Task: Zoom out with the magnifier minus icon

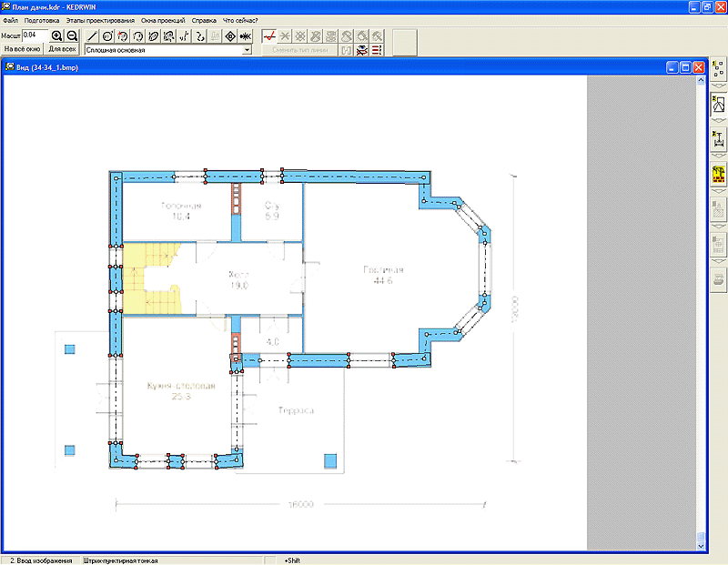Action: click(72, 35)
